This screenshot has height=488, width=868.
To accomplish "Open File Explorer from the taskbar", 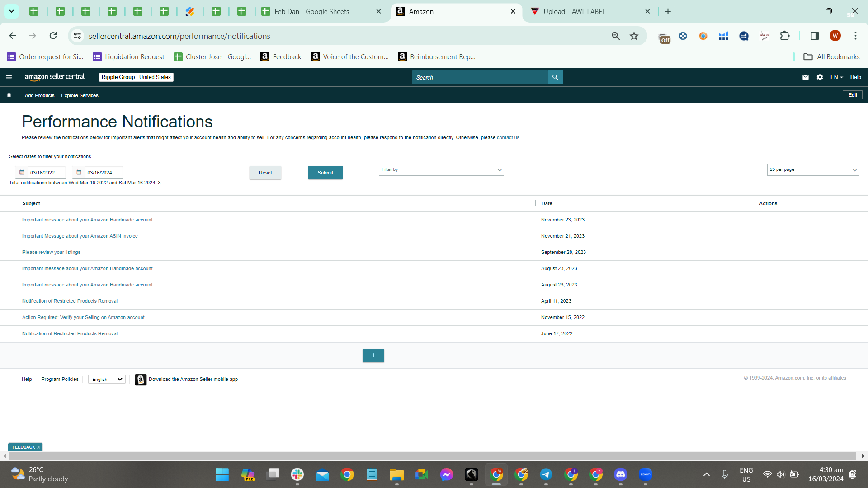I will (x=397, y=474).
